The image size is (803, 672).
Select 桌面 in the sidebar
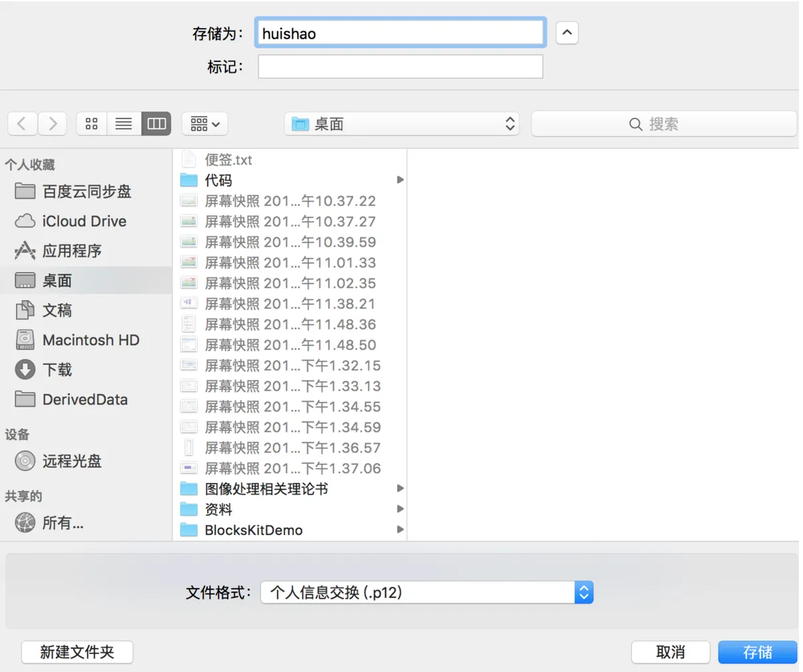tap(86, 280)
